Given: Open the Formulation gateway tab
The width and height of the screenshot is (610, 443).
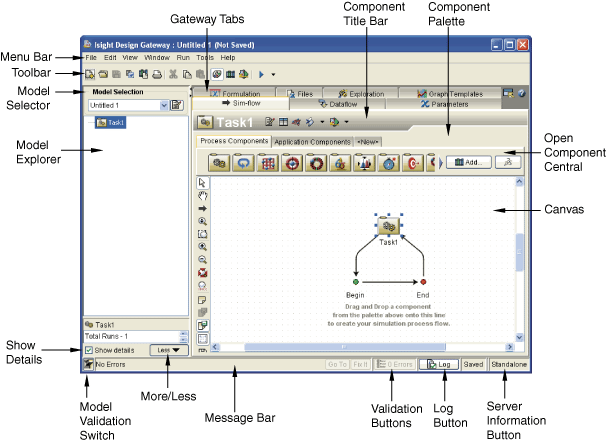Looking at the screenshot, I should tap(234, 93).
